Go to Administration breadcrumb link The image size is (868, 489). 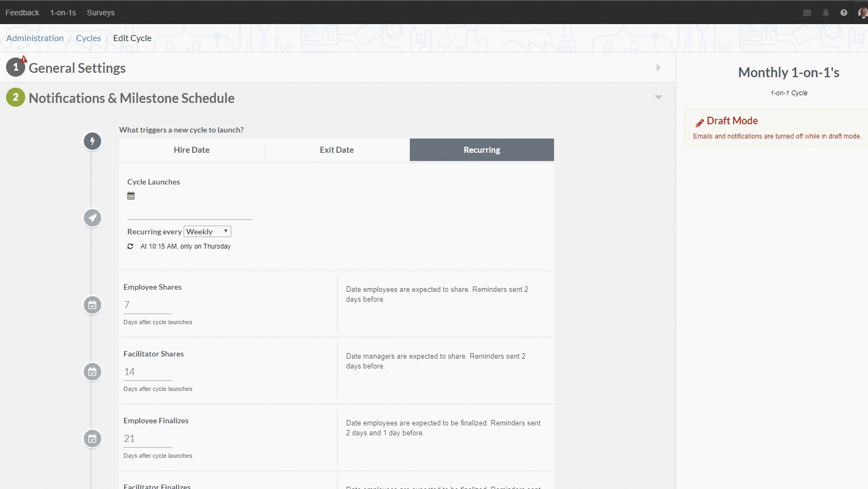(35, 38)
